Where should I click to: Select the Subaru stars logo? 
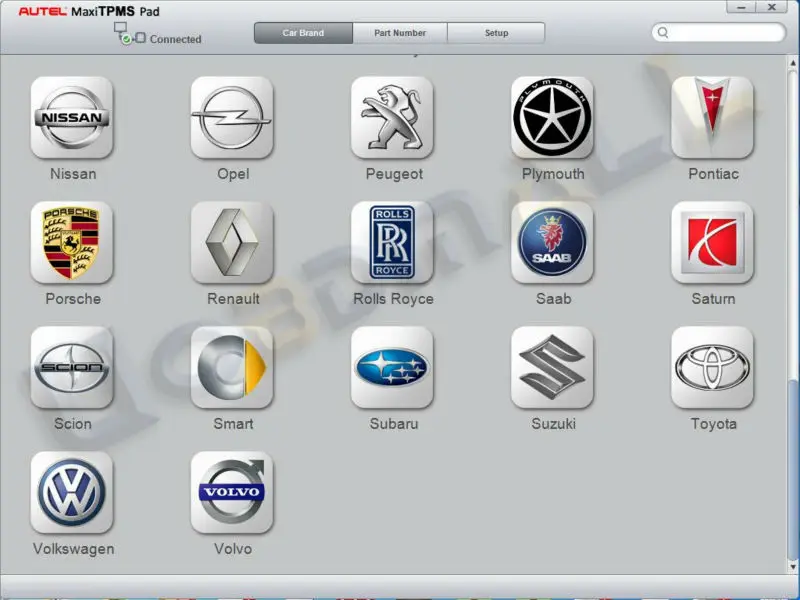(x=392, y=368)
